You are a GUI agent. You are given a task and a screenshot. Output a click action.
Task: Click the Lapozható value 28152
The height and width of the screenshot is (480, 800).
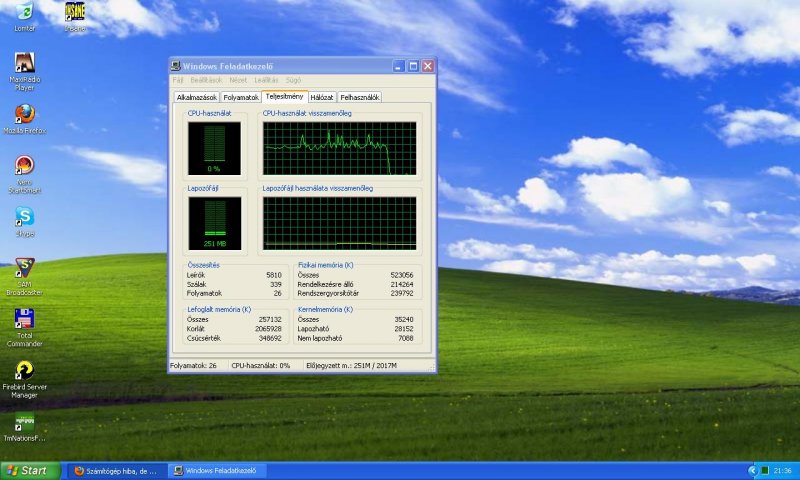[404, 329]
